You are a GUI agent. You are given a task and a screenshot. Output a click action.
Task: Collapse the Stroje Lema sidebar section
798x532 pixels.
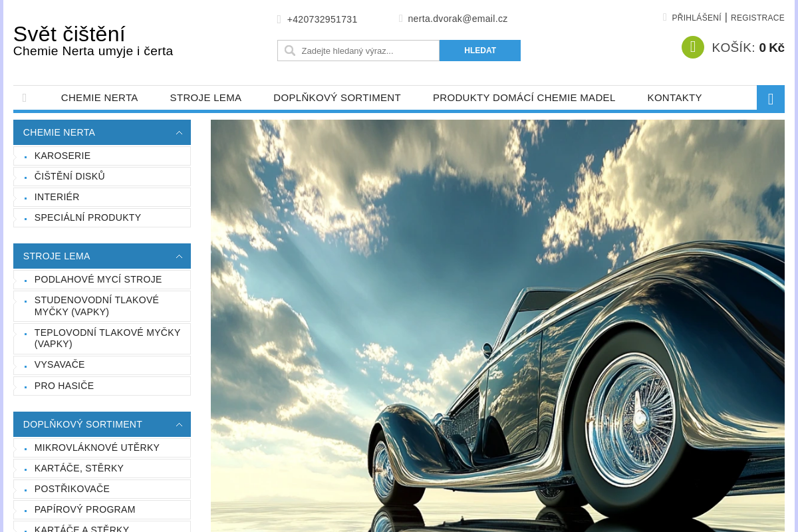(179, 256)
